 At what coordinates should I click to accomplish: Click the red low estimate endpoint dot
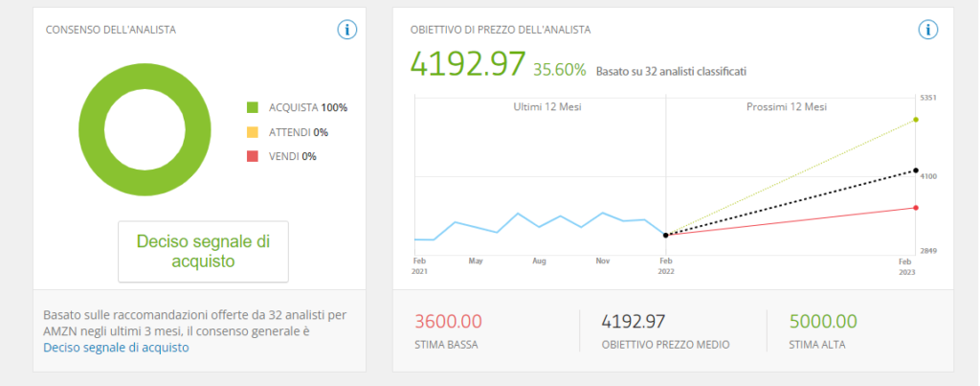pos(916,208)
